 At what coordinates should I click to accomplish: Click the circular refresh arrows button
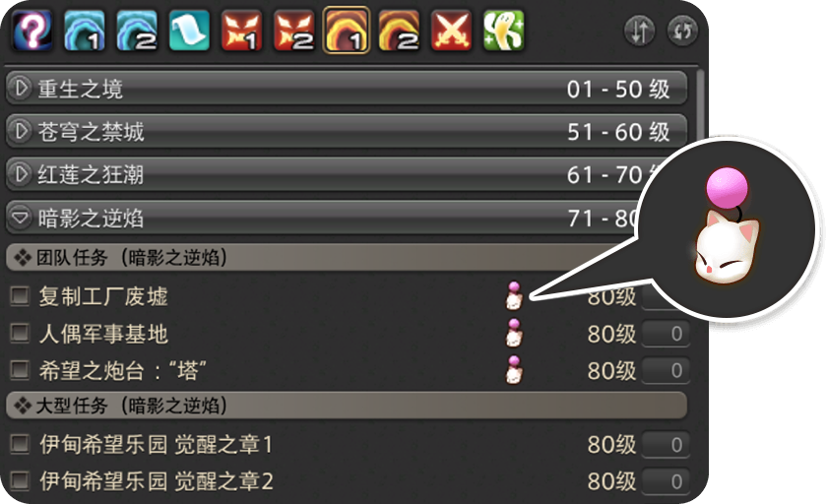(682, 31)
